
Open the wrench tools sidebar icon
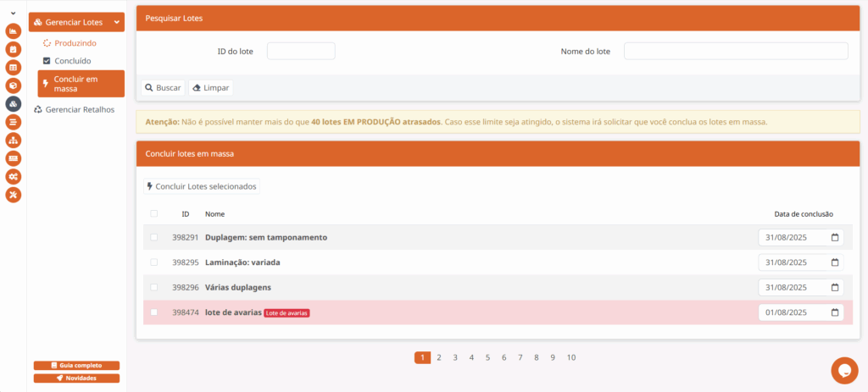tap(13, 195)
